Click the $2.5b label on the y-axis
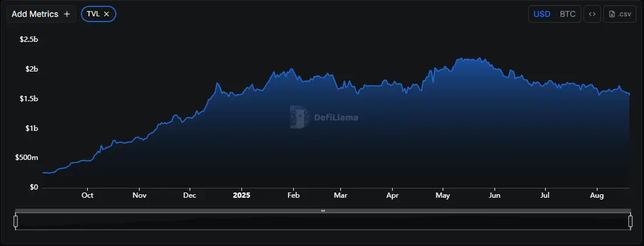This screenshot has height=246, width=644. click(x=29, y=40)
